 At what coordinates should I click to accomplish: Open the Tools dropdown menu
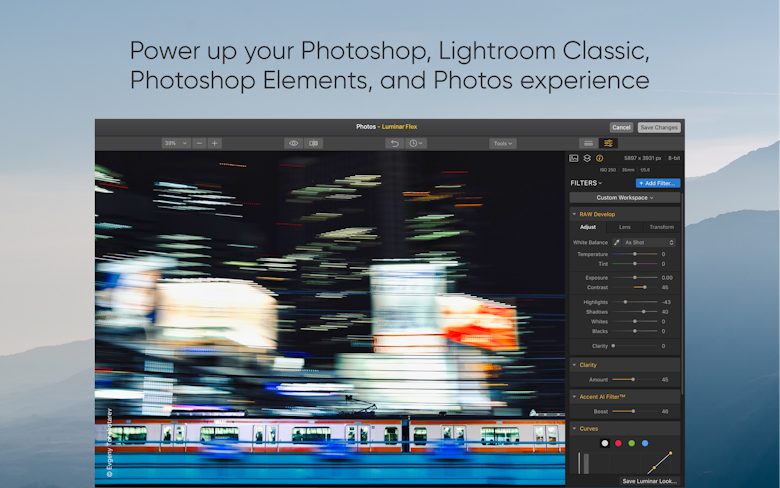502,143
